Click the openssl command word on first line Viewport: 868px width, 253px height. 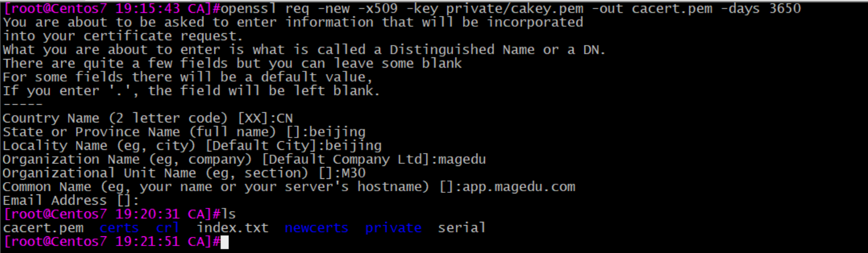248,9
